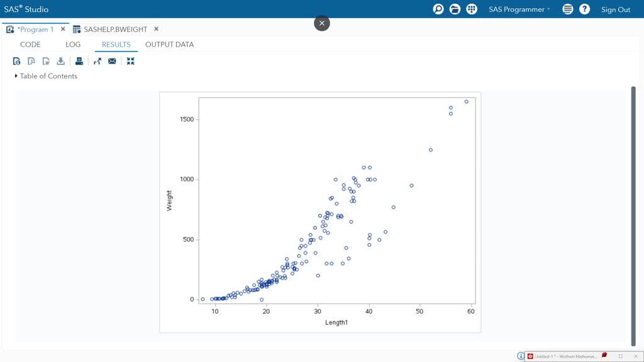Open the Help button

point(584,9)
